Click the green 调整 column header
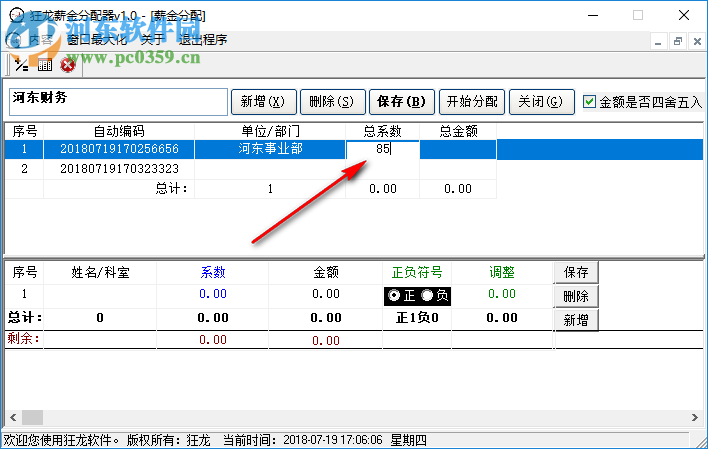 tap(502, 272)
